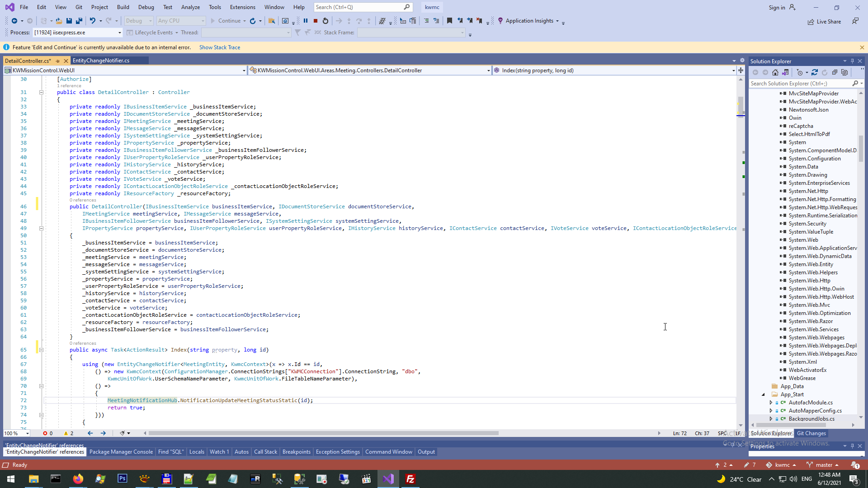Image resolution: width=868 pixels, height=488 pixels.
Task: Click the Save All icon in toolbar
Action: tap(79, 21)
